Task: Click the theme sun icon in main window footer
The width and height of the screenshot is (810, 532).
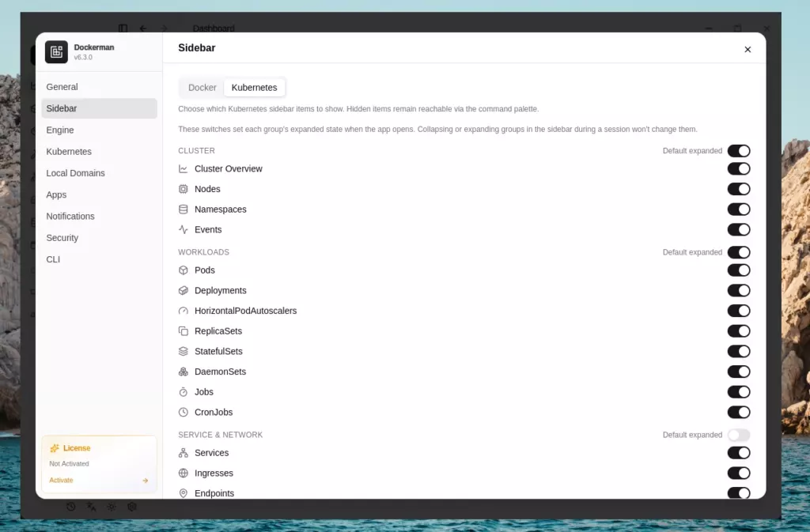Action: tap(111, 507)
